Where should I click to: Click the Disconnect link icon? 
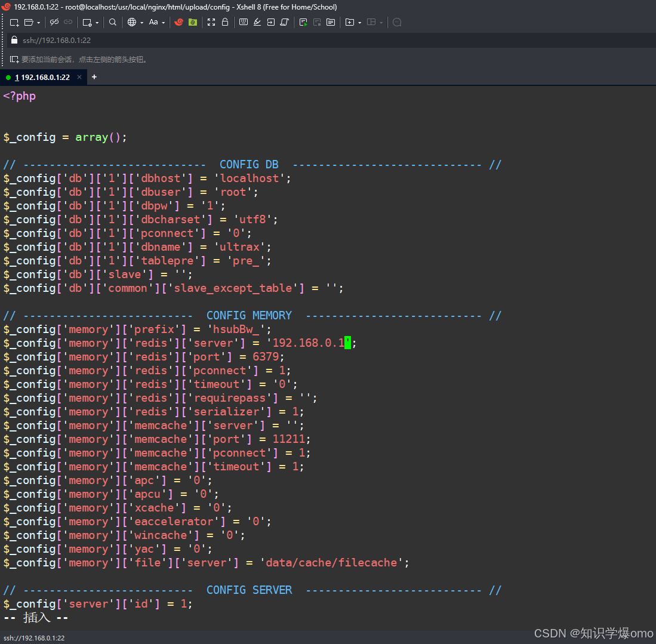[x=54, y=23]
